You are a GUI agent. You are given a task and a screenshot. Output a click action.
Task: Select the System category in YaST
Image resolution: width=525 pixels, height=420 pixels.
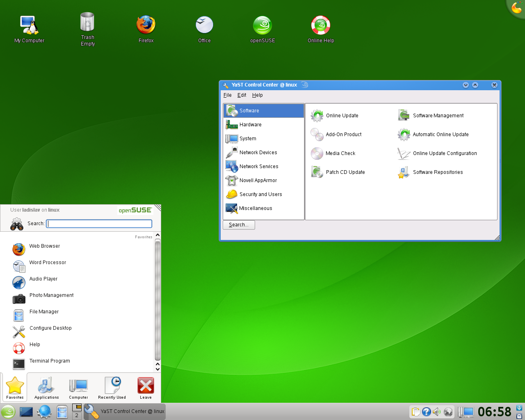(264, 139)
